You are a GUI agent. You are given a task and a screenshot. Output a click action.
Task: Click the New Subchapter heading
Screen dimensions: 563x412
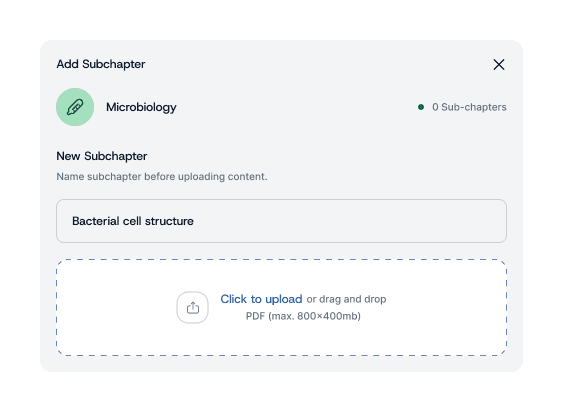click(x=102, y=156)
